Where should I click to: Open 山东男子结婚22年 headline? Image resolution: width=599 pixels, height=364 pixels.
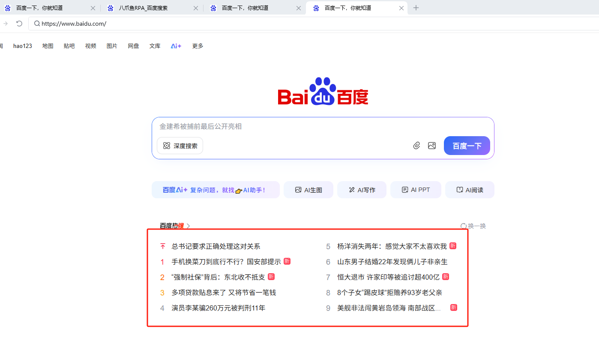[x=392, y=262]
